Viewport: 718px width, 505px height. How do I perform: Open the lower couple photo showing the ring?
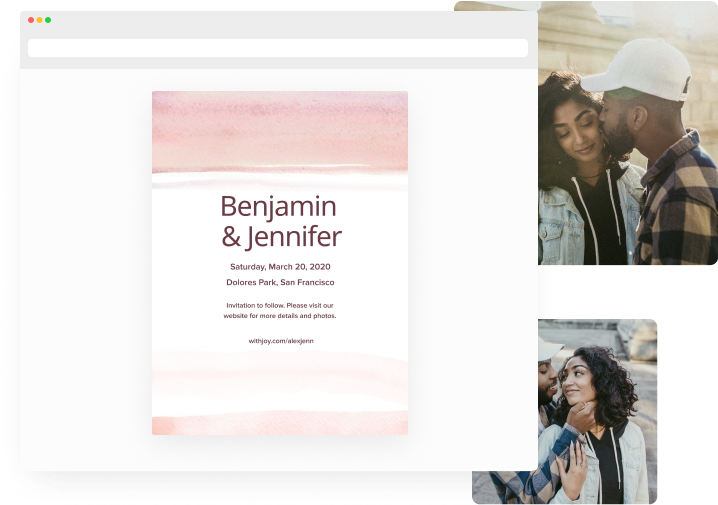pos(597,412)
